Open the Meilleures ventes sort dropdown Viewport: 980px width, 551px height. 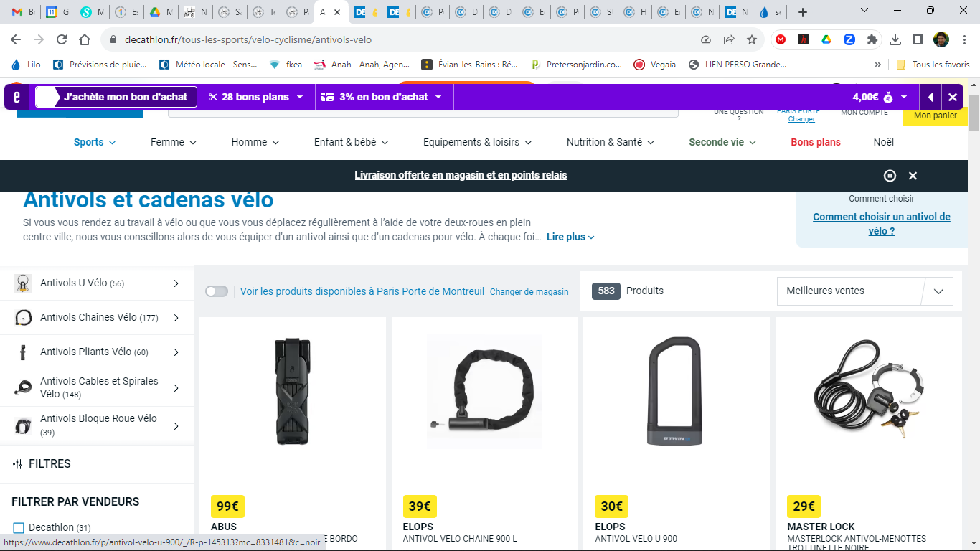click(864, 291)
